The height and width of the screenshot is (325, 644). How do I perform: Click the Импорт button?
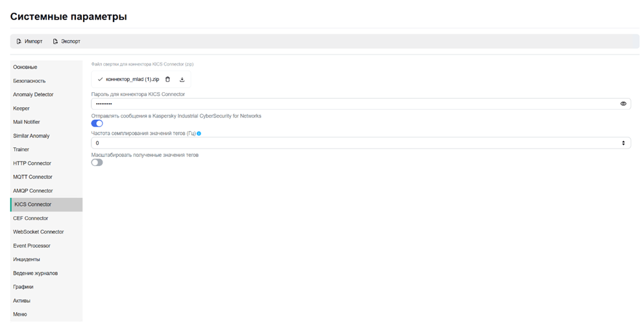pos(29,42)
